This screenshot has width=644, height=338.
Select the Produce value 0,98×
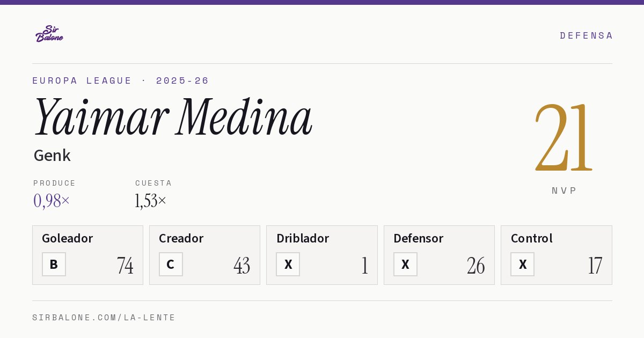click(52, 201)
